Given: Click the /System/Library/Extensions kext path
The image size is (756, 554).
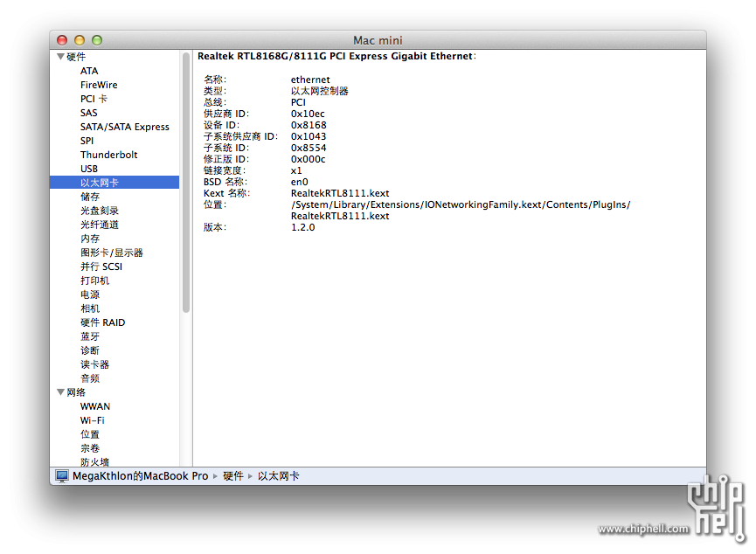Looking at the screenshot, I should point(461,211).
